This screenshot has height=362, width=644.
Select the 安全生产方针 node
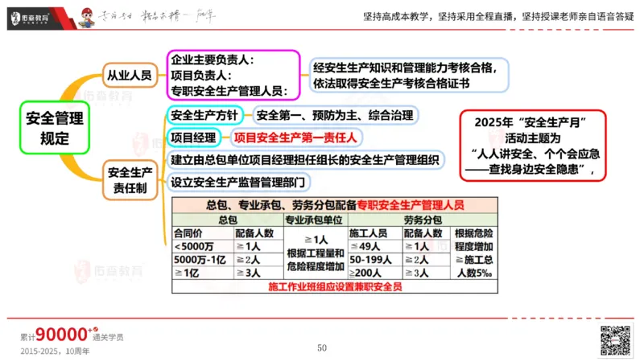[204, 115]
